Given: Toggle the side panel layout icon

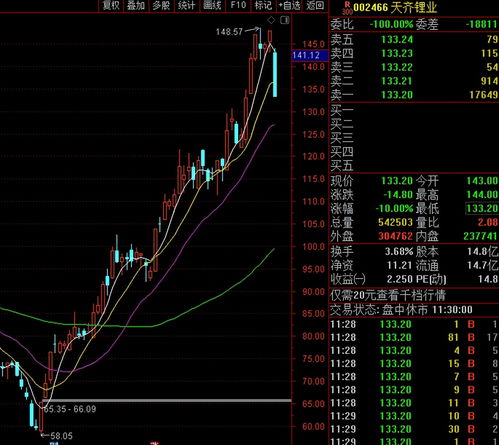Looking at the screenshot, I should (x=285, y=20).
